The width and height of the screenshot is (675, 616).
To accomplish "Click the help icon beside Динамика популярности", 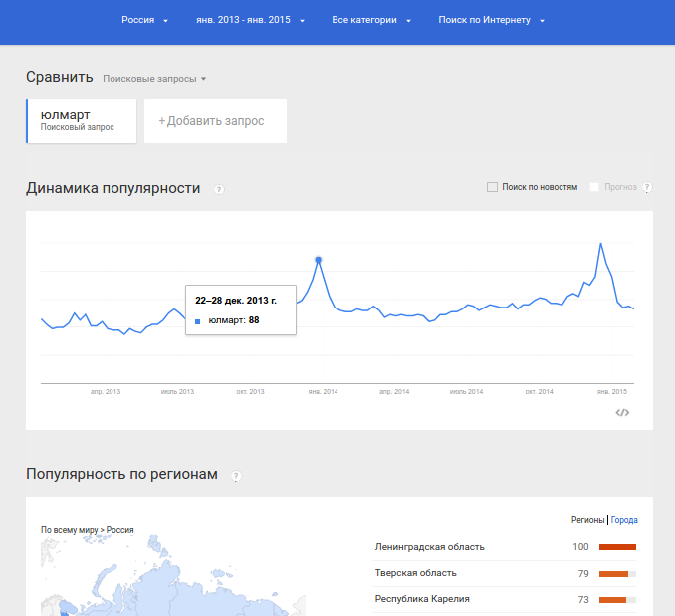I will 219,189.
